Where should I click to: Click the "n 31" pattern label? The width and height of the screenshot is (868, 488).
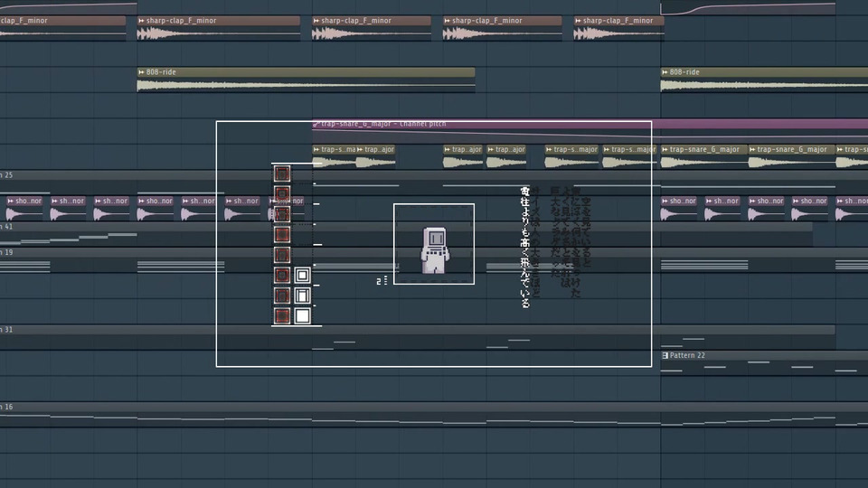pos(6,329)
